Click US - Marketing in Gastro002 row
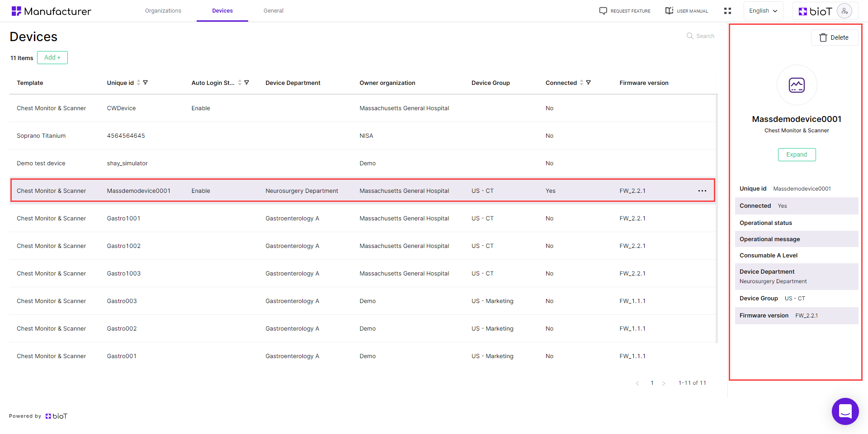Screen dimensions: 868x434 pyautogui.click(x=492, y=329)
